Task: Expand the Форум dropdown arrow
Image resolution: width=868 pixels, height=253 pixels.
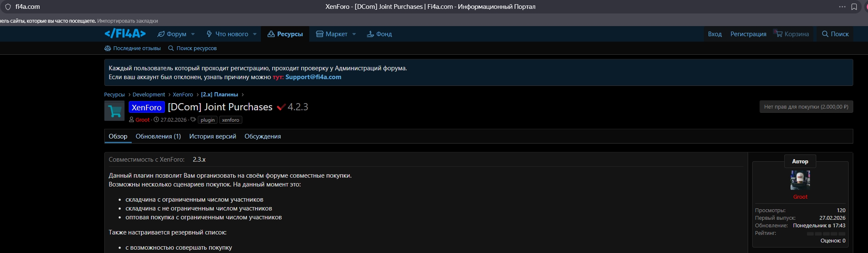Action: [193, 34]
